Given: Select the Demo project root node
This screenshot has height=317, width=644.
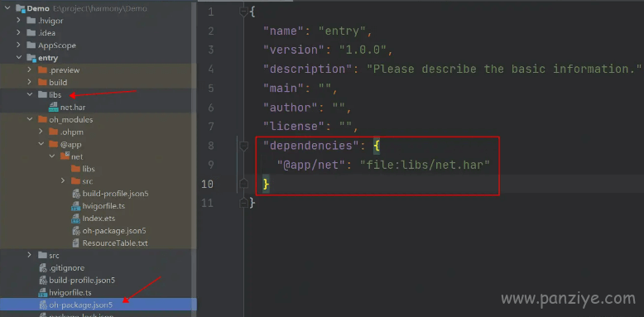Looking at the screenshot, I should point(38,8).
